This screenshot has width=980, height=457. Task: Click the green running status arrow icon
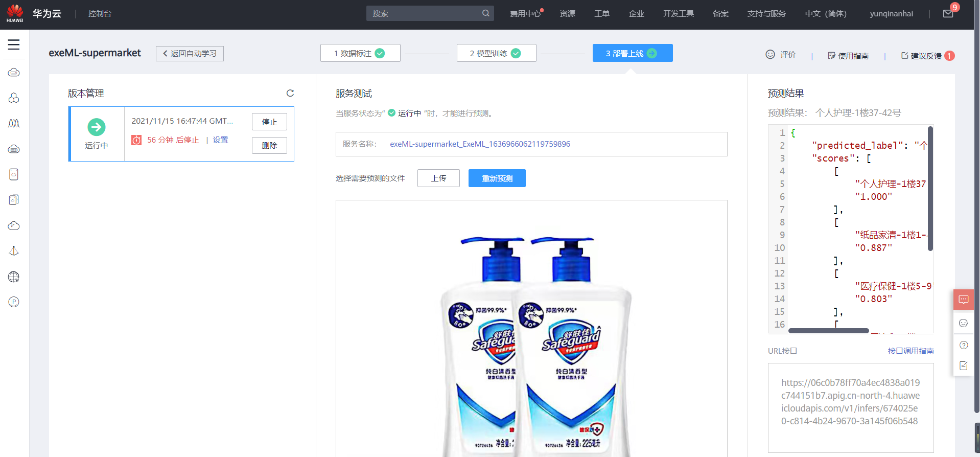click(x=97, y=127)
